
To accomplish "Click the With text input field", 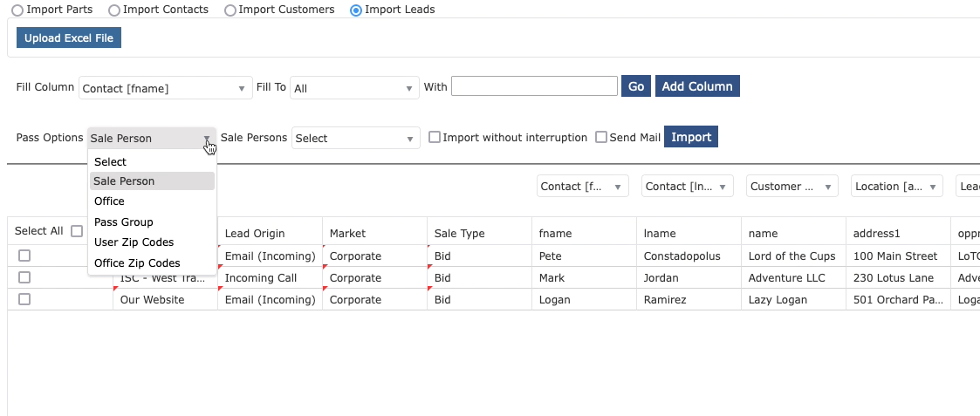I will 534,86.
